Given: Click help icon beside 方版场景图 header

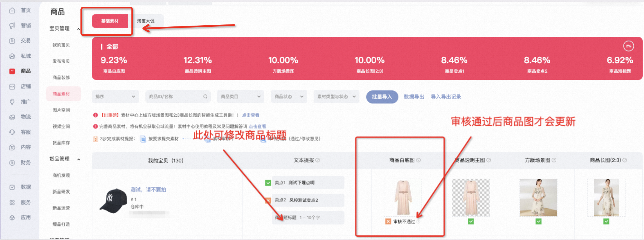Looking at the screenshot, I should (x=554, y=160).
